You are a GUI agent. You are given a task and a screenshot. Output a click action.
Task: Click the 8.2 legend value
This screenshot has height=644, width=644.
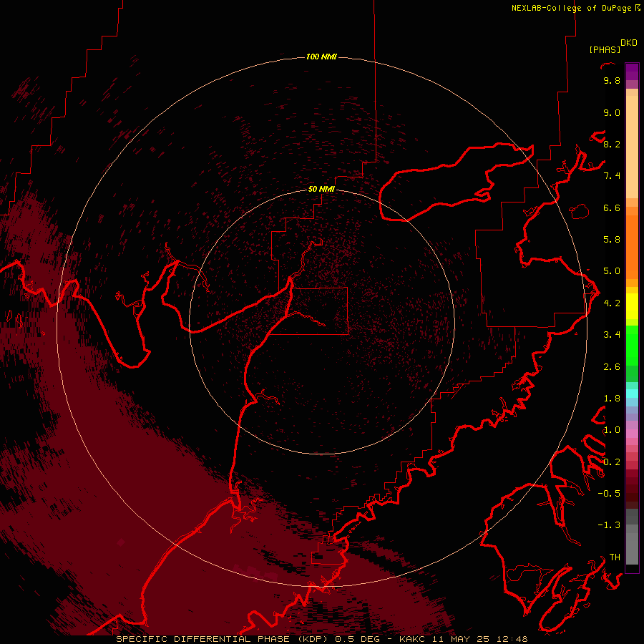[612, 144]
